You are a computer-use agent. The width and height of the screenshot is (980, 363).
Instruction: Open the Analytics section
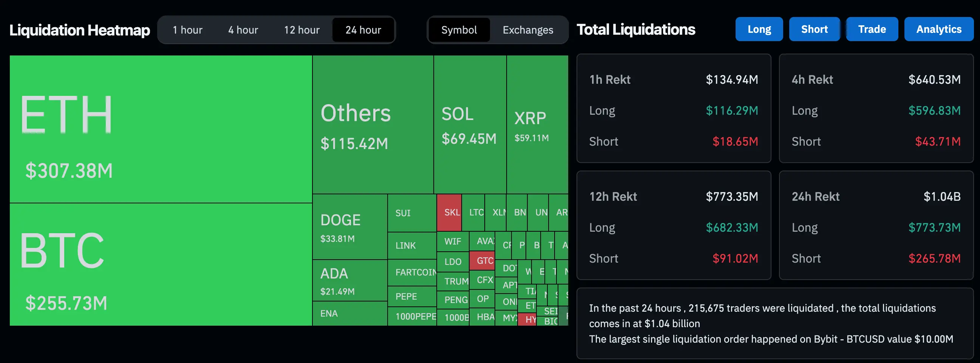(x=939, y=29)
